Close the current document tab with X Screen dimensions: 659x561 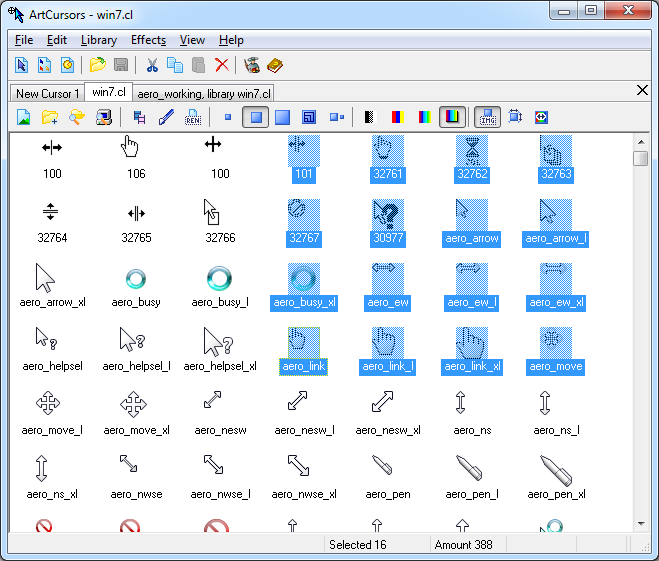(x=642, y=90)
